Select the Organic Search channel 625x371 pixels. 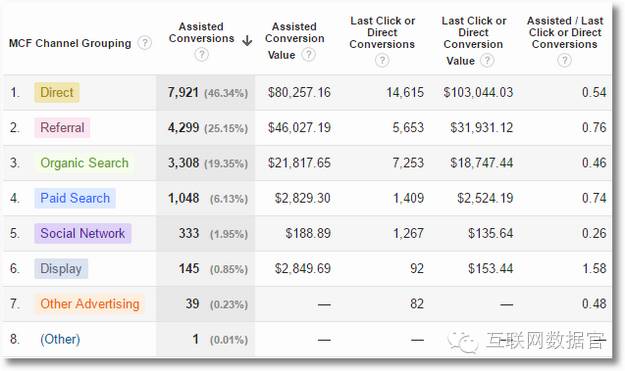pos(85,163)
